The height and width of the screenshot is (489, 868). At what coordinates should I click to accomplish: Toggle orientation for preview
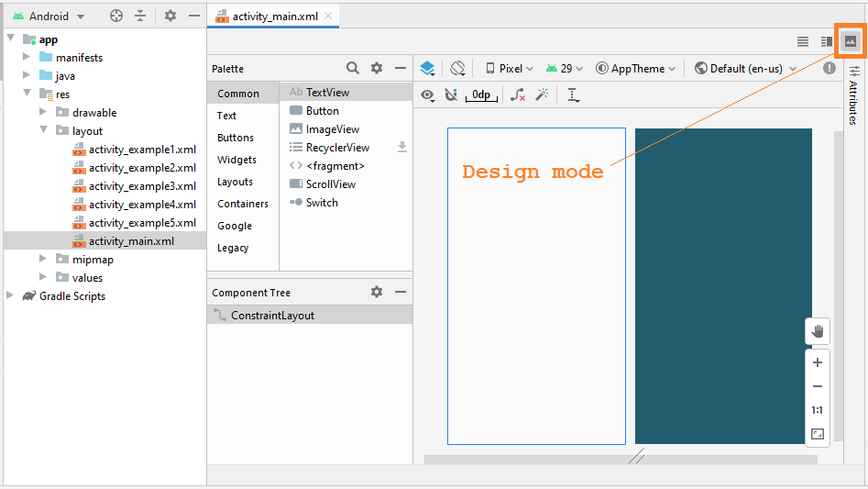tap(457, 68)
